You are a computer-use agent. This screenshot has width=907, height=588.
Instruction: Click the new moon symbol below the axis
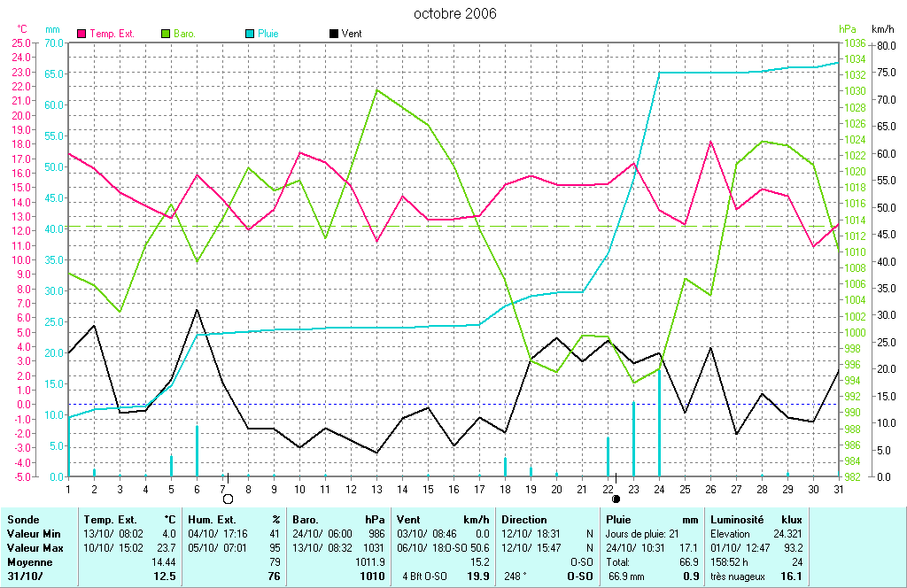coord(616,499)
